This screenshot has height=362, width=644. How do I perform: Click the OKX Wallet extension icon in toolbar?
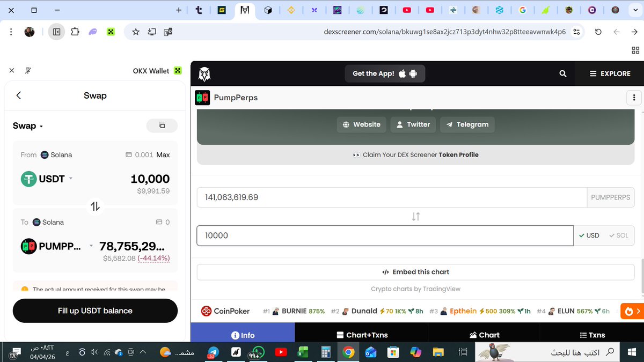click(x=111, y=32)
